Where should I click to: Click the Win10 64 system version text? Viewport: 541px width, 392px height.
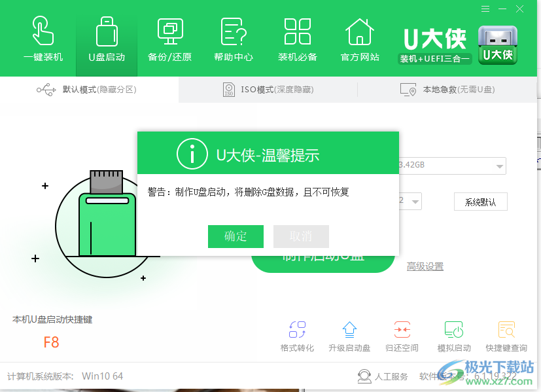tap(103, 376)
